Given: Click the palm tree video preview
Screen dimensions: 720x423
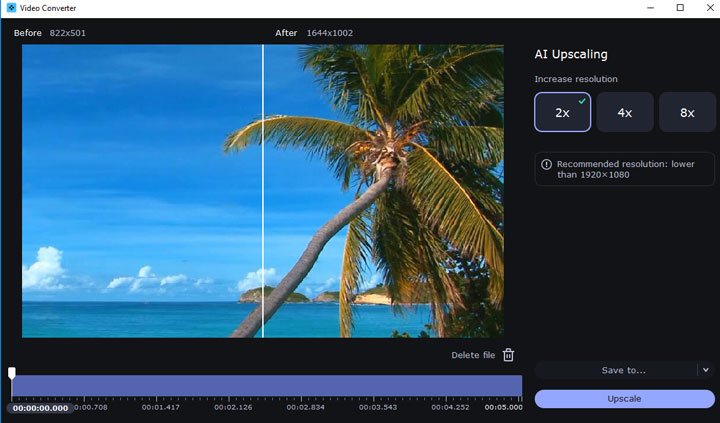Looking at the screenshot, I should point(263,191).
